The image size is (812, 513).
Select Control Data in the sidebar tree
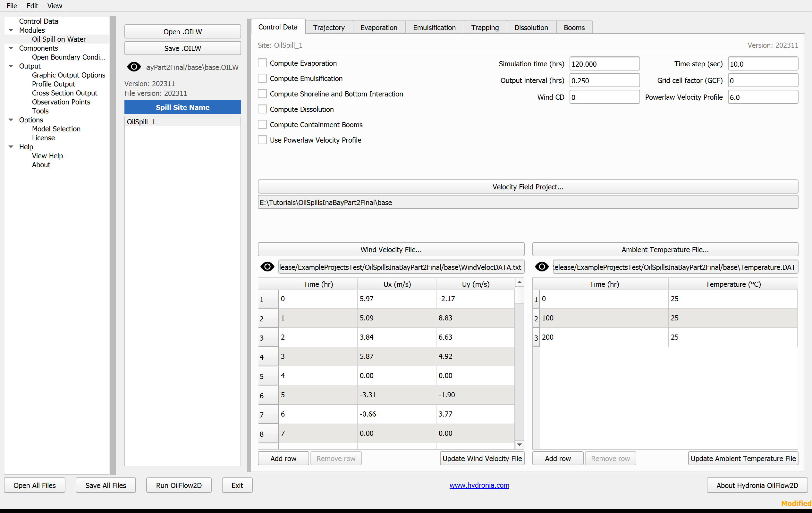(38, 21)
